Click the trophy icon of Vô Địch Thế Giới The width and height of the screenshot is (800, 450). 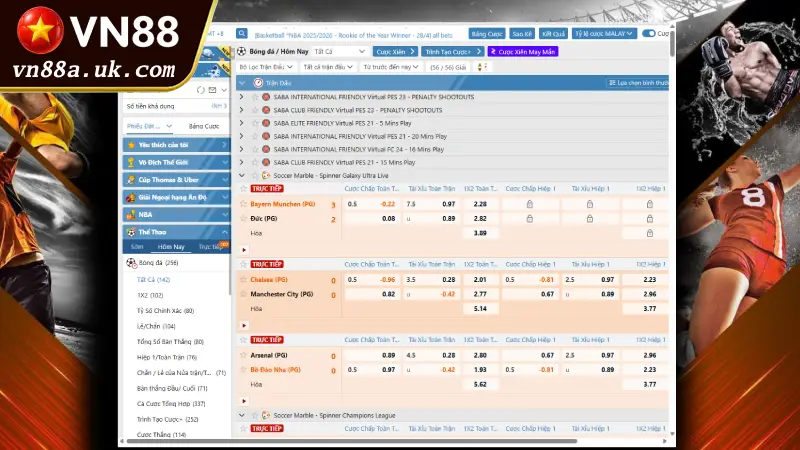pos(131,162)
